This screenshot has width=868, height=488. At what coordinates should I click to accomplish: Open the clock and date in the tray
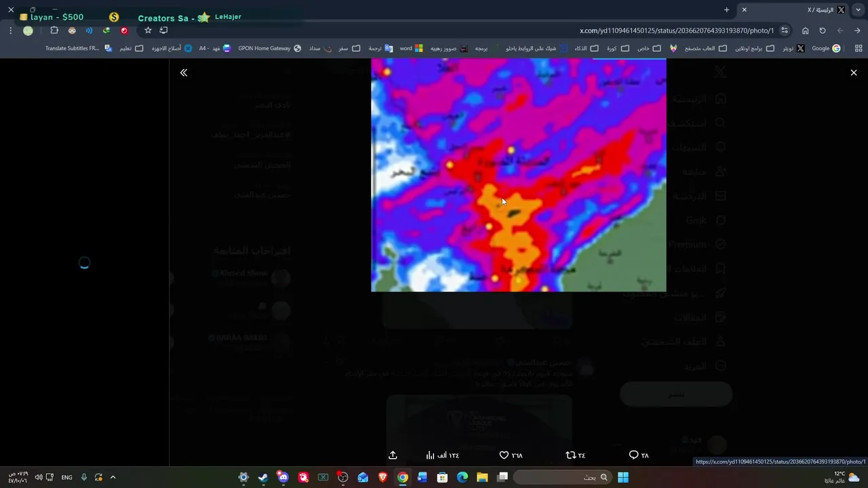(18, 477)
